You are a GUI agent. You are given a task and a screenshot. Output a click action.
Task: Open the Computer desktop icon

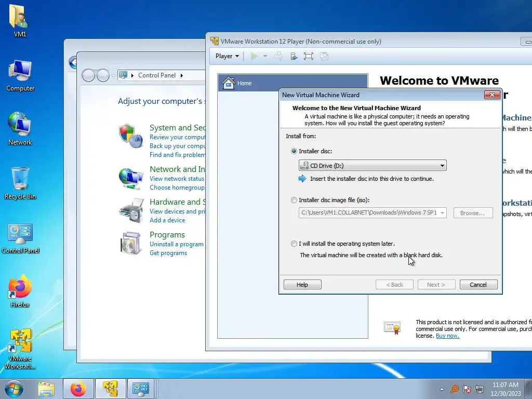click(x=20, y=75)
